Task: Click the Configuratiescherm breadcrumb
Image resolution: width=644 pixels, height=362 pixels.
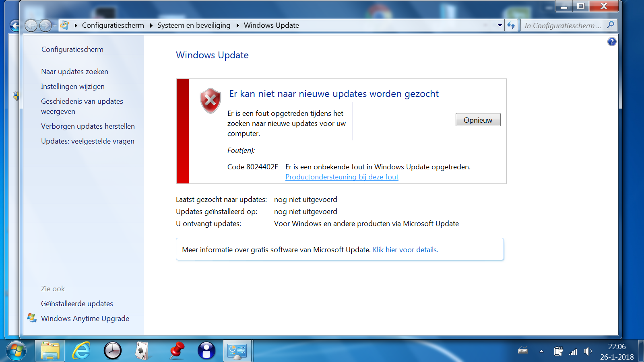Action: pos(113,25)
